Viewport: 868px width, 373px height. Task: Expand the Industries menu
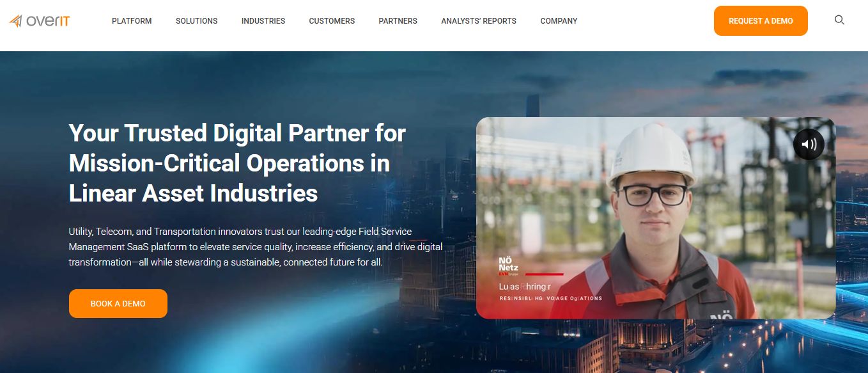263,21
